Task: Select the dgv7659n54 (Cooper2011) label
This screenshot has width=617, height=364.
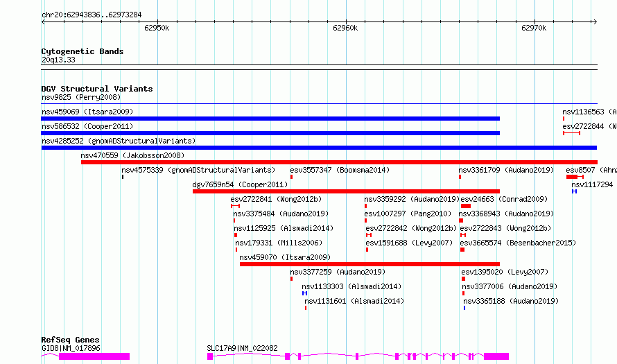Action: [x=240, y=184]
